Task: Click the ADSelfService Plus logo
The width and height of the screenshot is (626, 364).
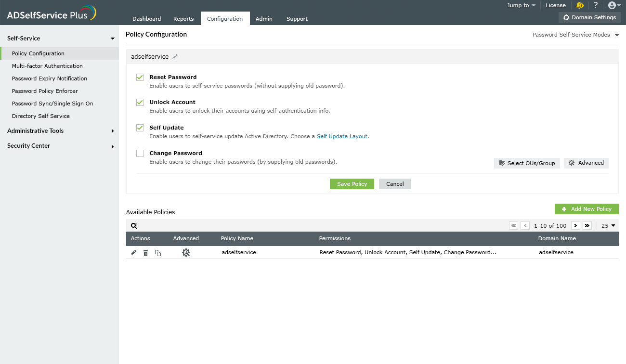Action: tap(52, 13)
